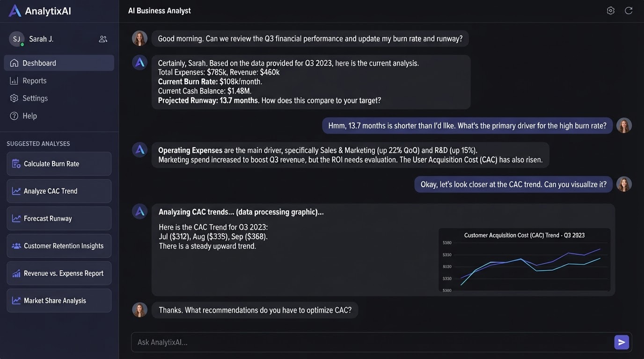Click 'let's look closer at the CAC trend' message

513,185
